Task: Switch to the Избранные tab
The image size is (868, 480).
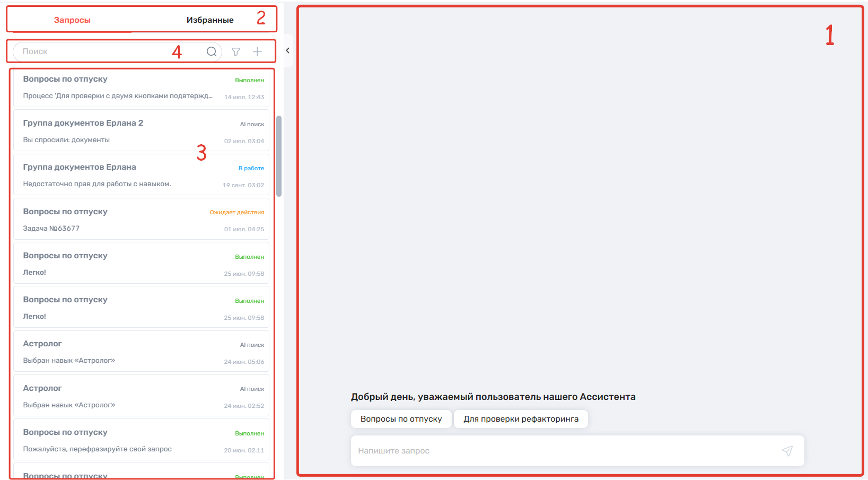Action: pos(210,20)
